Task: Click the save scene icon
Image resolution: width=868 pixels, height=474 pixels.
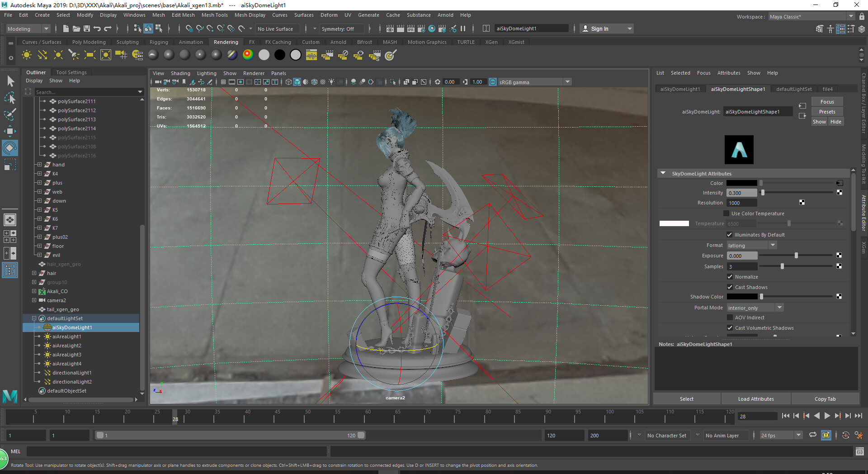Action: [x=87, y=28]
